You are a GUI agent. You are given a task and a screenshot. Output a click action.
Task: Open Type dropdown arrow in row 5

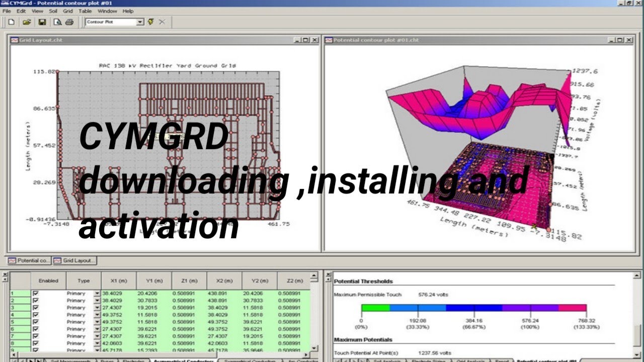(97, 322)
